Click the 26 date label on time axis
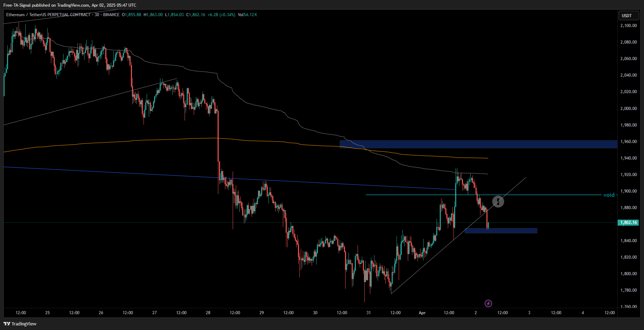 pyautogui.click(x=101, y=313)
